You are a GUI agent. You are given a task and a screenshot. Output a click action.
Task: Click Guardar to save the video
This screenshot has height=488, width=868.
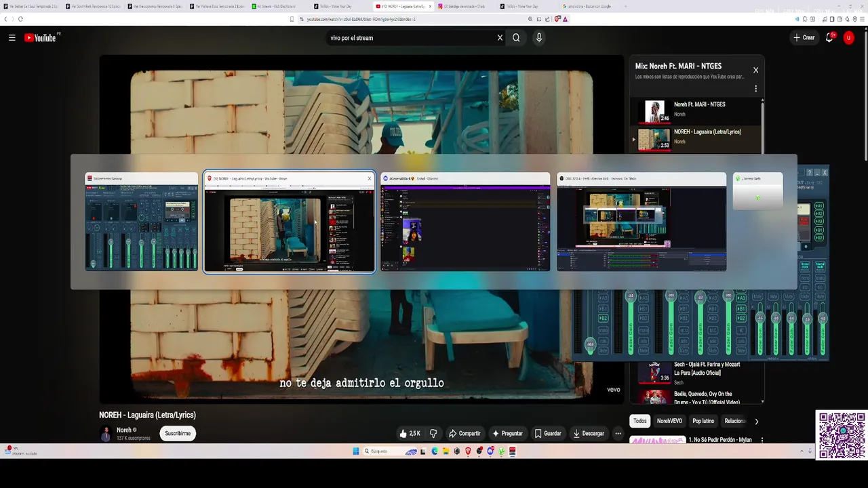point(547,433)
